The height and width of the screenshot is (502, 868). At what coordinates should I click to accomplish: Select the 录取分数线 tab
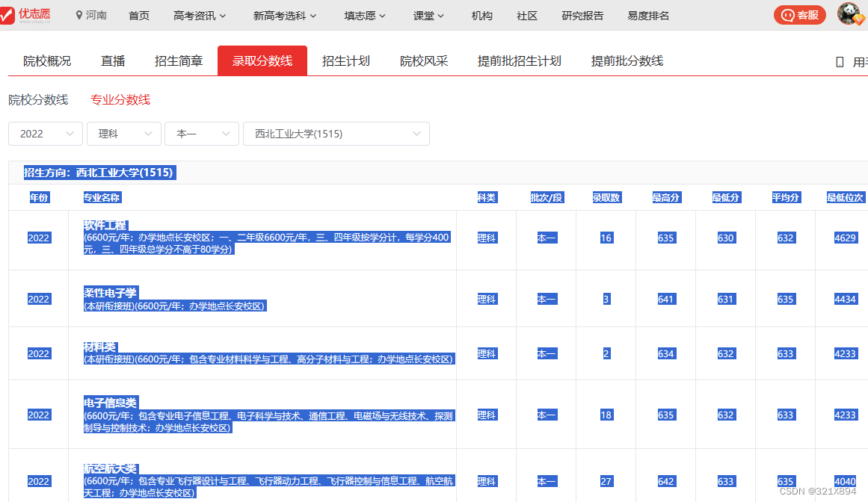(x=262, y=61)
